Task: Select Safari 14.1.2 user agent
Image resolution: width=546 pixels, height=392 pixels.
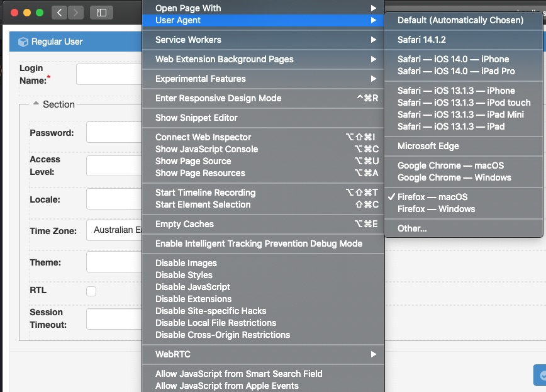Action: pos(464,40)
